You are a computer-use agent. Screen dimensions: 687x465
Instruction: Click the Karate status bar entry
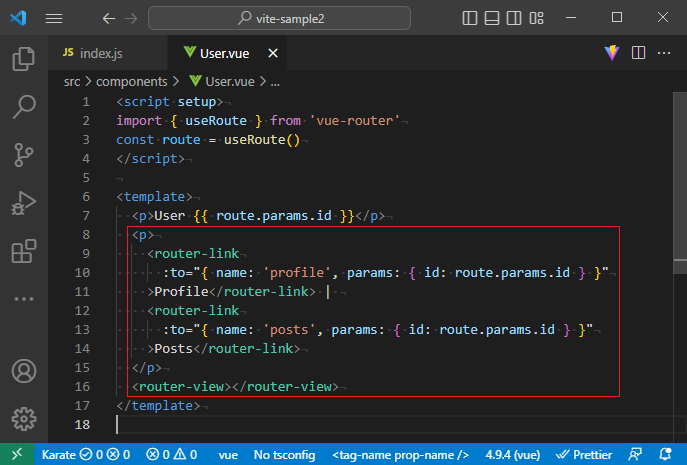click(x=85, y=454)
